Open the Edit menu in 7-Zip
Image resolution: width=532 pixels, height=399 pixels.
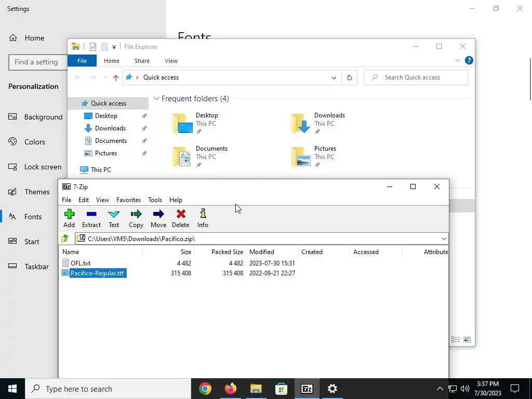pos(84,200)
